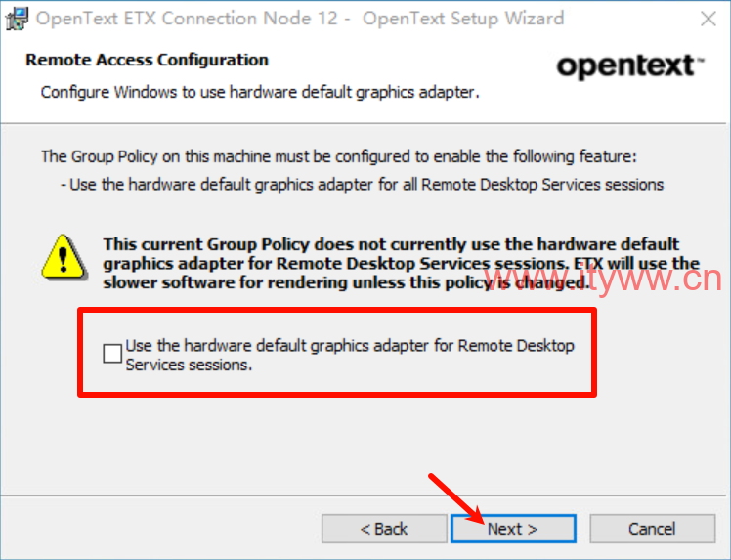Continue with the Next button
731x560 pixels.
click(x=513, y=529)
